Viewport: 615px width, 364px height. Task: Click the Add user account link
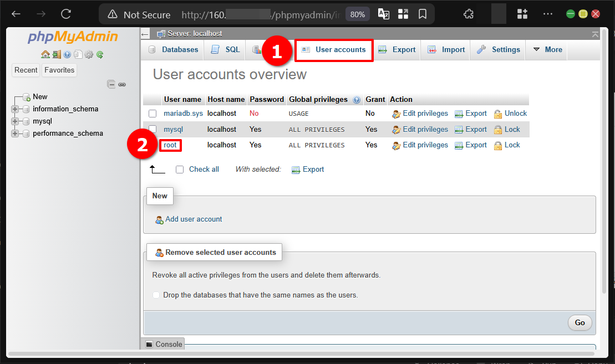(194, 219)
